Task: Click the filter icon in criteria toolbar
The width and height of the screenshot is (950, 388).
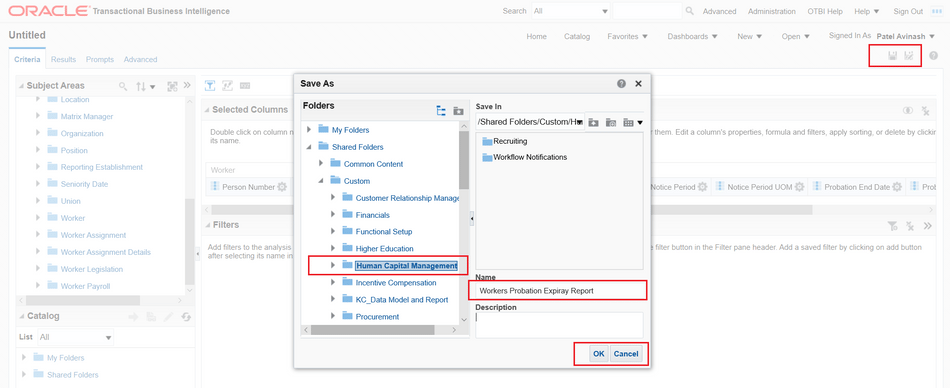Action: [x=210, y=85]
